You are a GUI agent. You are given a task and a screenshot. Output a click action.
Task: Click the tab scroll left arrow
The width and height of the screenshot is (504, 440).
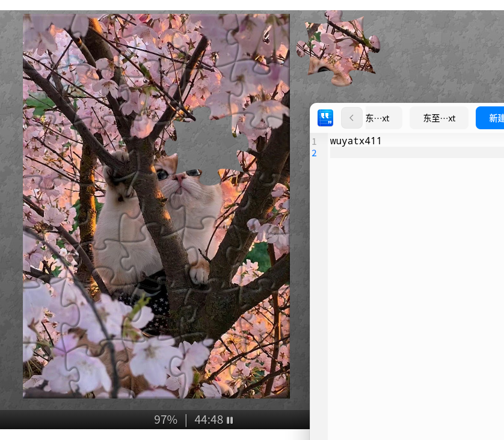click(x=352, y=118)
